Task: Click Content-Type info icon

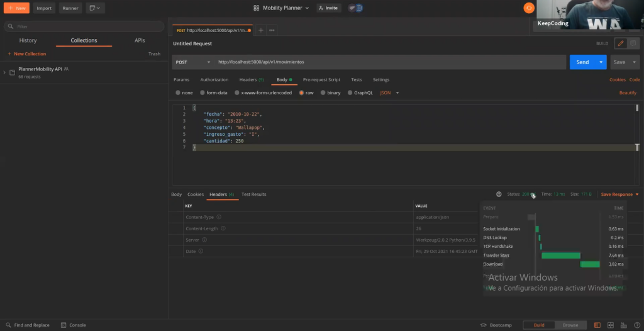Action: [219, 216]
